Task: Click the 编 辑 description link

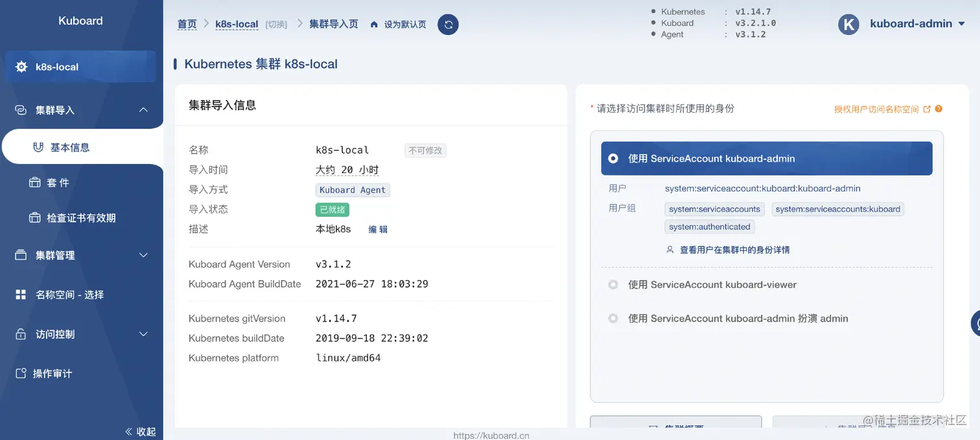Action: click(378, 229)
